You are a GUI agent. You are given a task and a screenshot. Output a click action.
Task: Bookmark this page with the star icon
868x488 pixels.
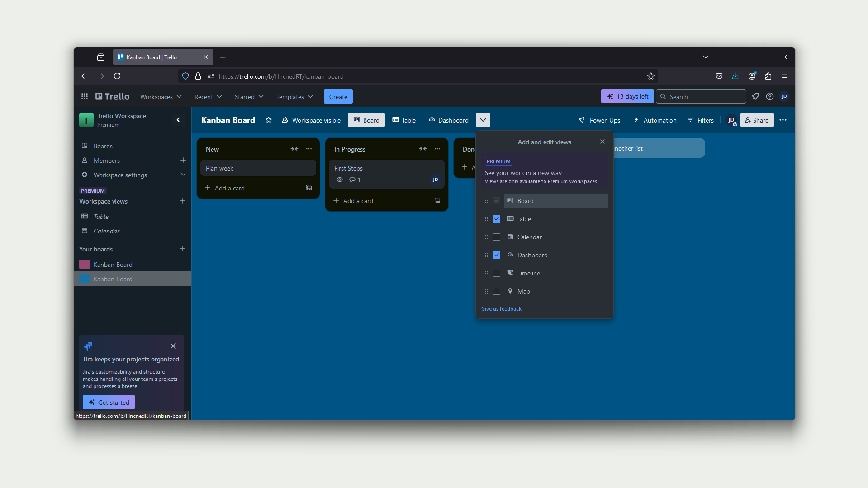[x=651, y=76]
